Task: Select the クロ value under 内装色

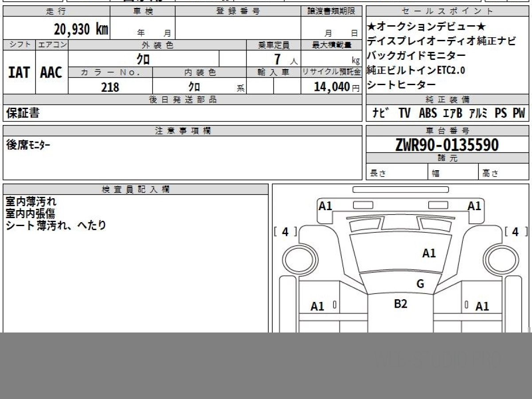Action: pyautogui.click(x=194, y=86)
